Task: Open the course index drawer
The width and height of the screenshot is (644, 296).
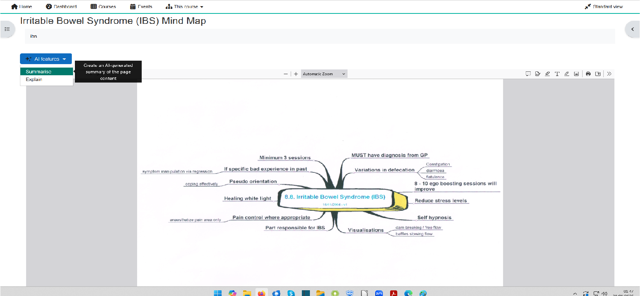Action: (x=7, y=29)
